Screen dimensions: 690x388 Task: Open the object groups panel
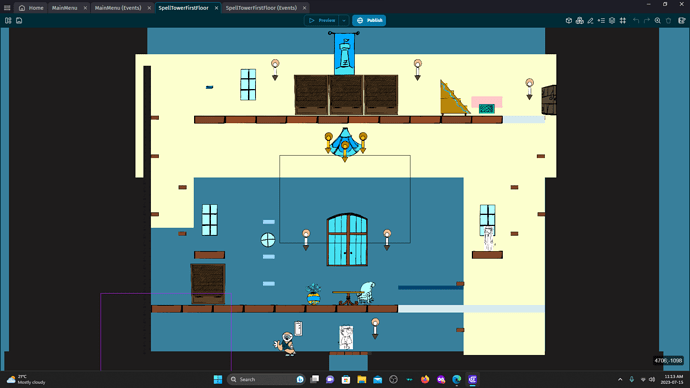click(580, 20)
